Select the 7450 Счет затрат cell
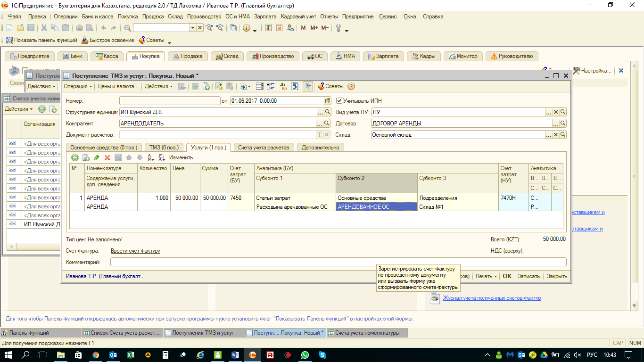The width and height of the screenshot is (644, 362). click(242, 198)
